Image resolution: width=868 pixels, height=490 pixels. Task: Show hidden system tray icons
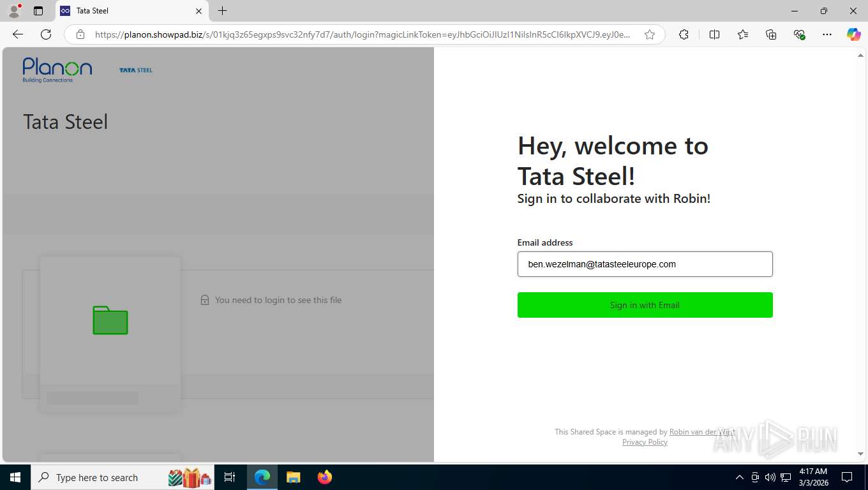click(740, 477)
